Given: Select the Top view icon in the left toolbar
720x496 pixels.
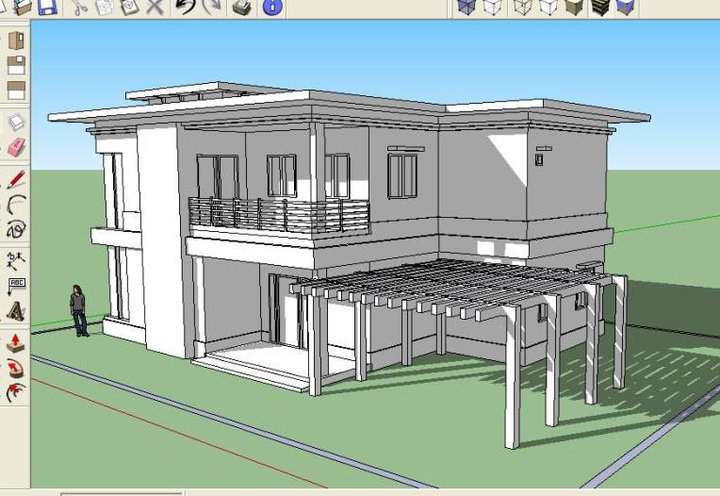Looking at the screenshot, I should [x=16, y=65].
